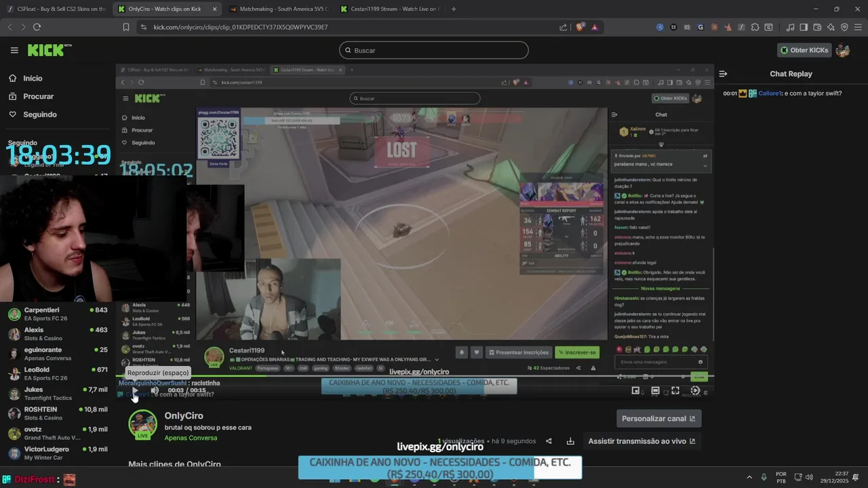Screen dimensions: 868x488
Task: Click Personalizar canal button
Action: pyautogui.click(x=658, y=418)
